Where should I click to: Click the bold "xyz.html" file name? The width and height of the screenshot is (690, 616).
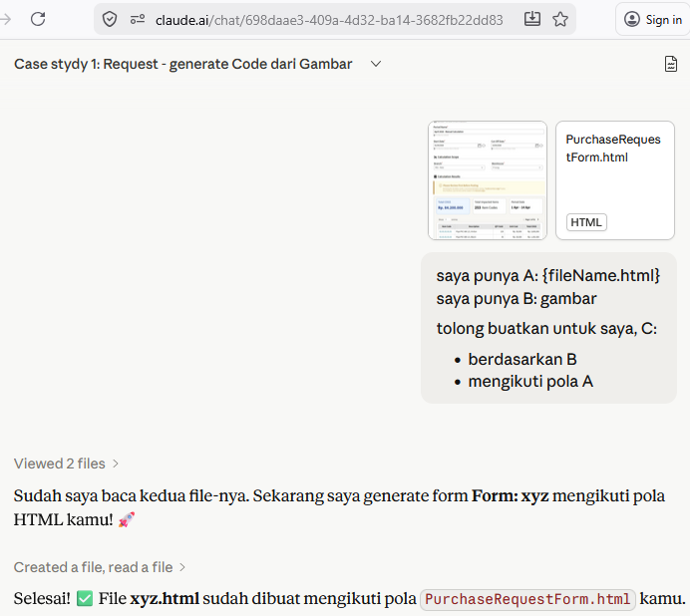(165, 599)
